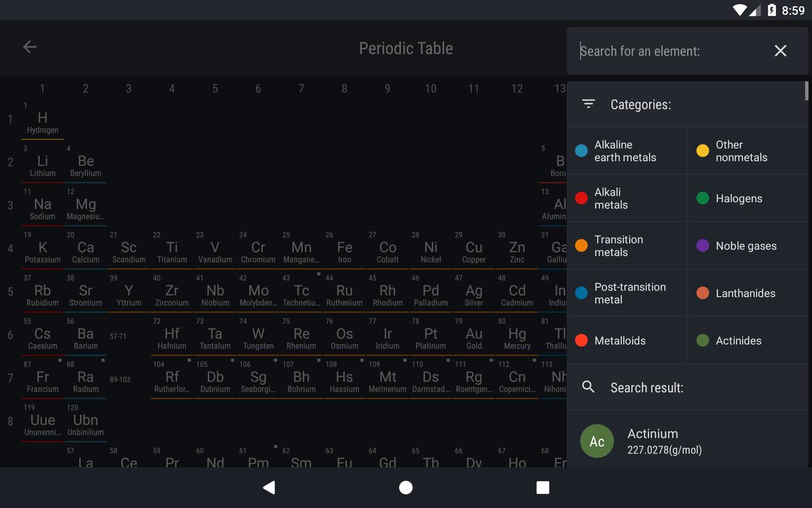This screenshot has height=508, width=812.
Task: Open the Francium element cell
Action: [43, 380]
